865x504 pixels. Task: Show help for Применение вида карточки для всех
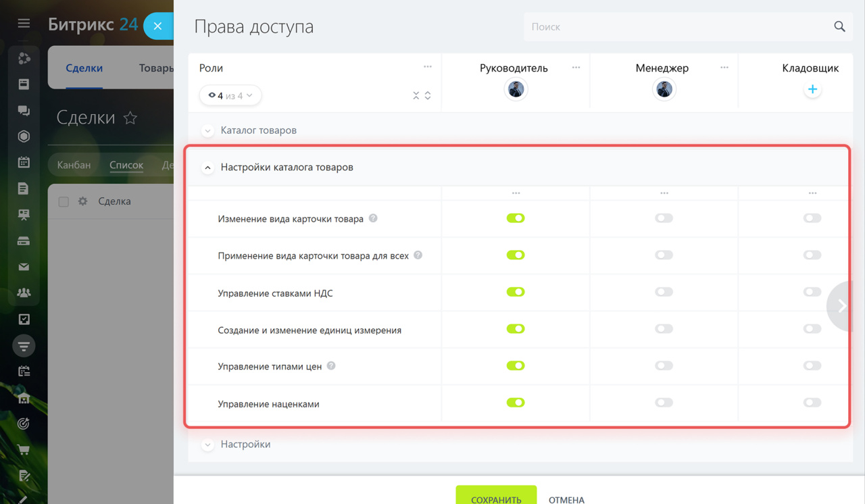(418, 255)
